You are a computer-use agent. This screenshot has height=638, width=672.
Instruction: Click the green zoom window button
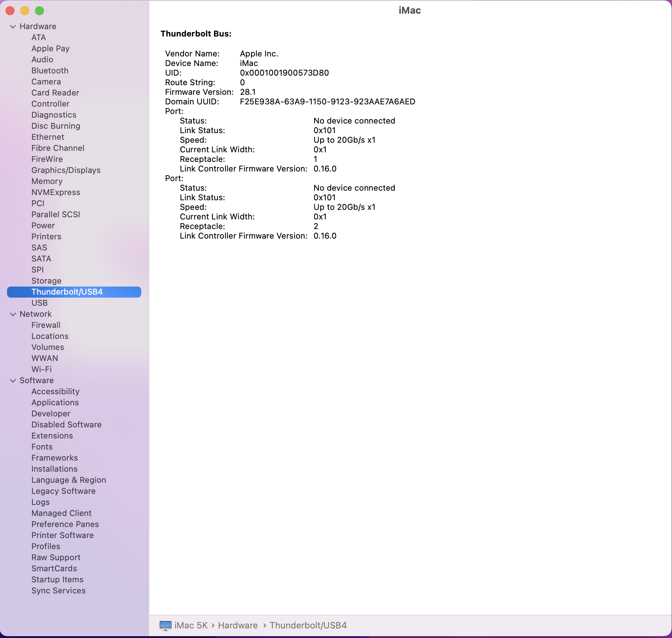(x=39, y=11)
